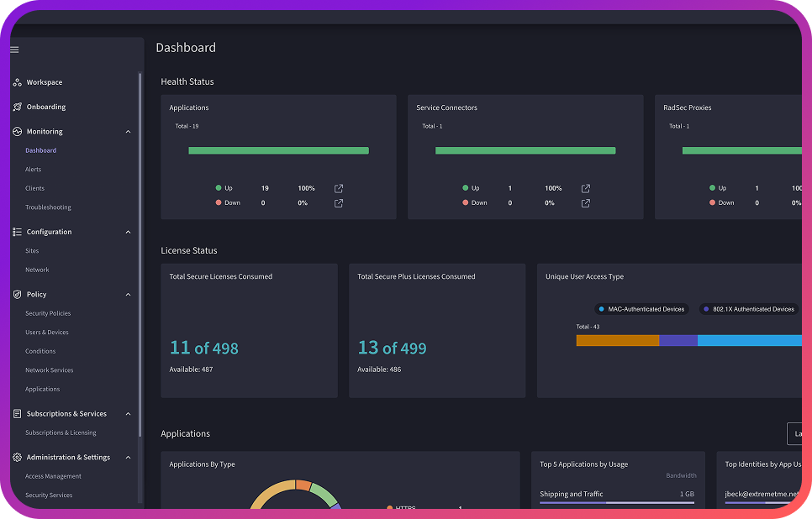Toggle the HTTPS legend in Applications By Type
Viewport: 812px width, 519px height.
click(405, 508)
